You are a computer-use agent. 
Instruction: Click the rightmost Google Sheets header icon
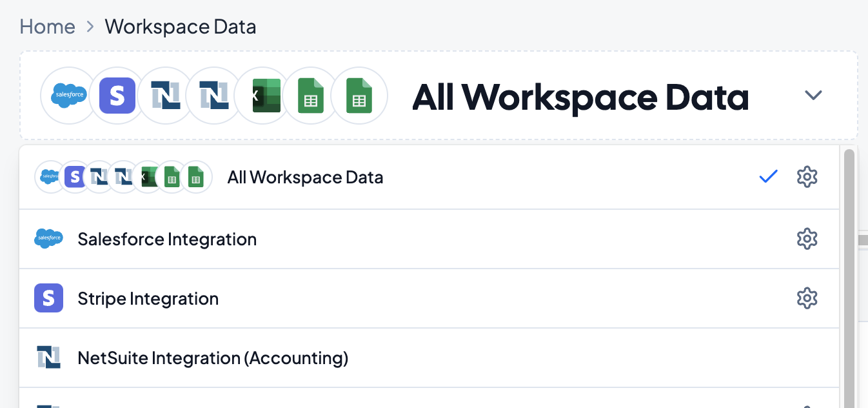pyautogui.click(x=359, y=96)
